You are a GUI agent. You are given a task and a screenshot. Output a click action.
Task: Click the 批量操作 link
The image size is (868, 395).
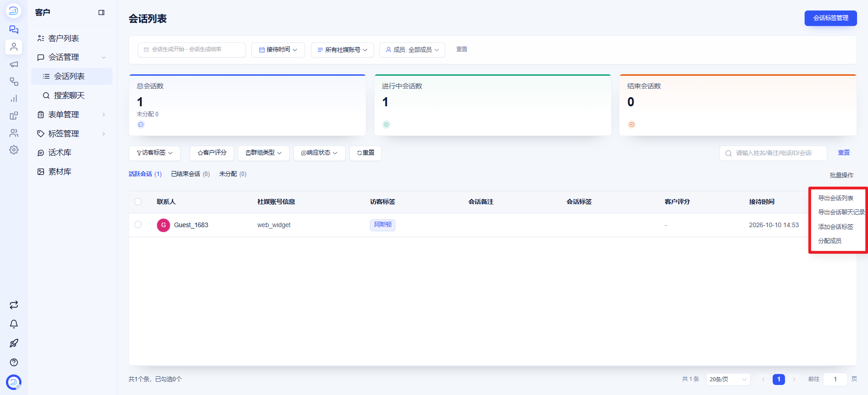pyautogui.click(x=842, y=175)
